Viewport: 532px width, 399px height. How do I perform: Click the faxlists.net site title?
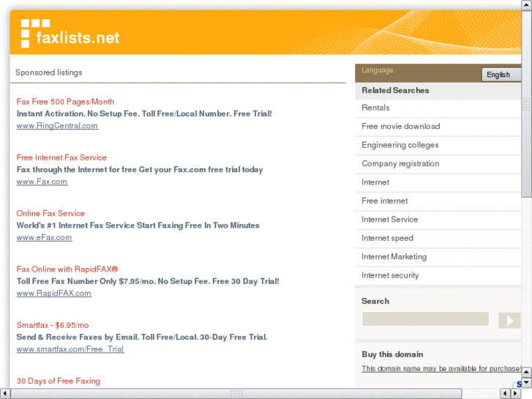[x=78, y=37]
